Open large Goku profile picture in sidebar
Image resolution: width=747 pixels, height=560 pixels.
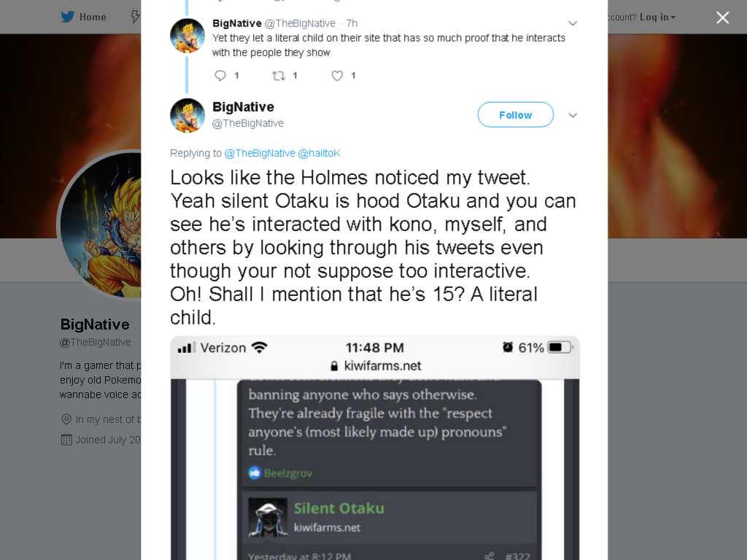coord(100,225)
